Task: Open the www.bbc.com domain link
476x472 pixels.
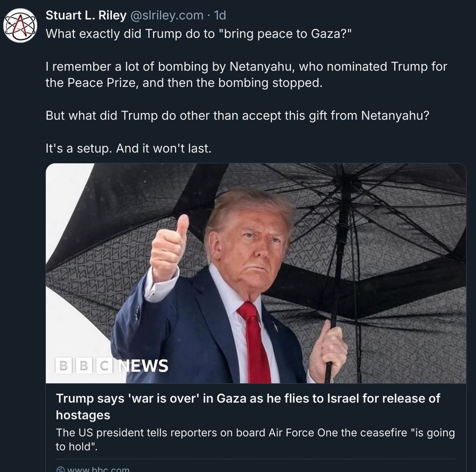Action: pyautogui.click(x=99, y=469)
